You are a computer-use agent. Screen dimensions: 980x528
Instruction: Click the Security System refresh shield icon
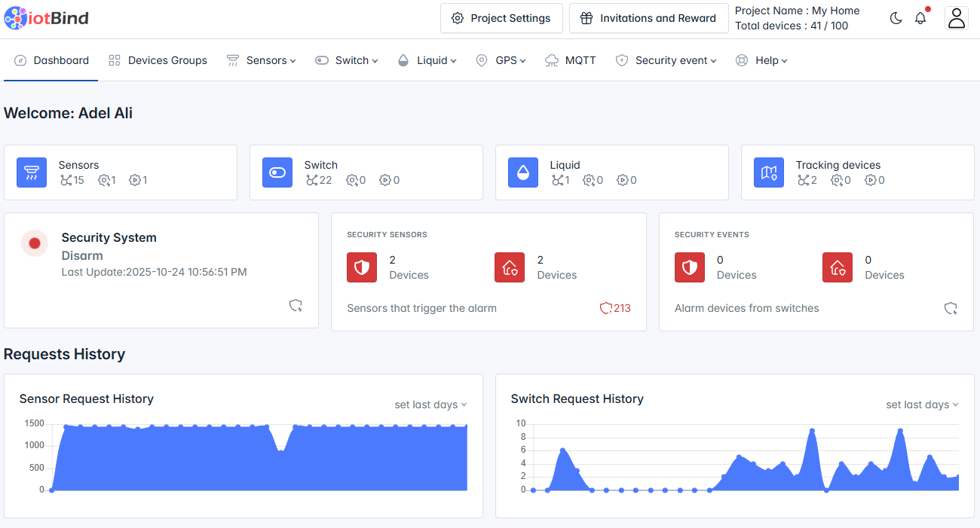click(296, 305)
